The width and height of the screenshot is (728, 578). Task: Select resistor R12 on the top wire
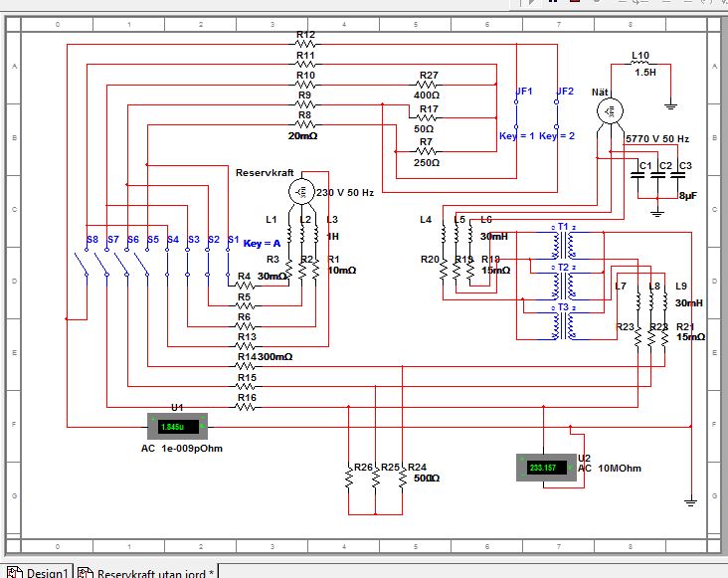coord(305,45)
